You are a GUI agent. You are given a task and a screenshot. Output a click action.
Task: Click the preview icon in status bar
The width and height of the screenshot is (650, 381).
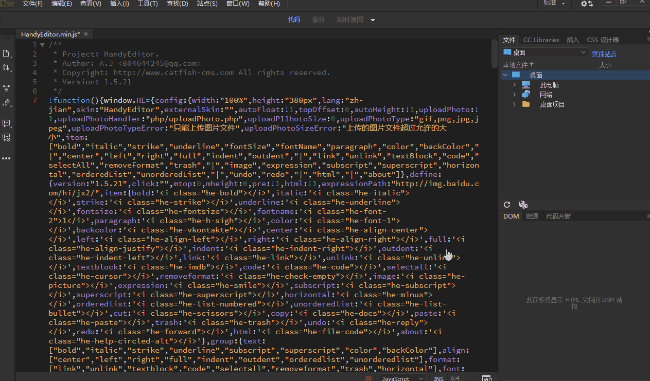(x=487, y=378)
